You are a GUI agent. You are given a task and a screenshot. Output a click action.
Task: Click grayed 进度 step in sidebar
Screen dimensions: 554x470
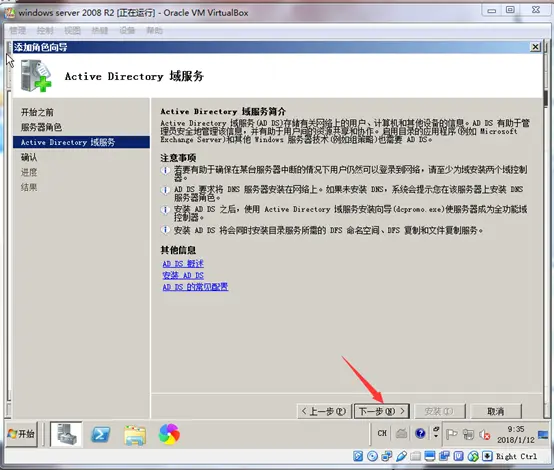tap(29, 172)
